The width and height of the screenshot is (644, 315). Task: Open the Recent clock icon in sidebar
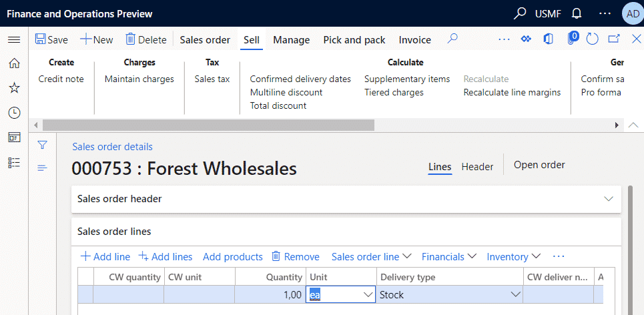coord(15,113)
